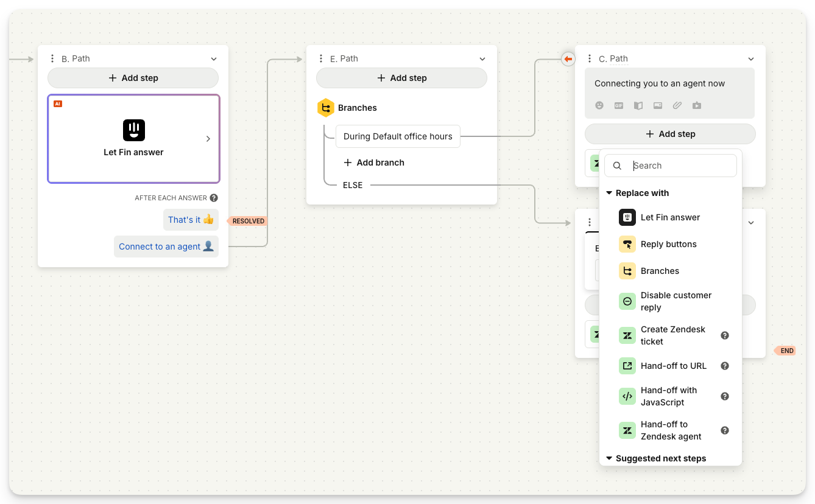
Task: Click the emoji icon in message composer
Action: (599, 105)
